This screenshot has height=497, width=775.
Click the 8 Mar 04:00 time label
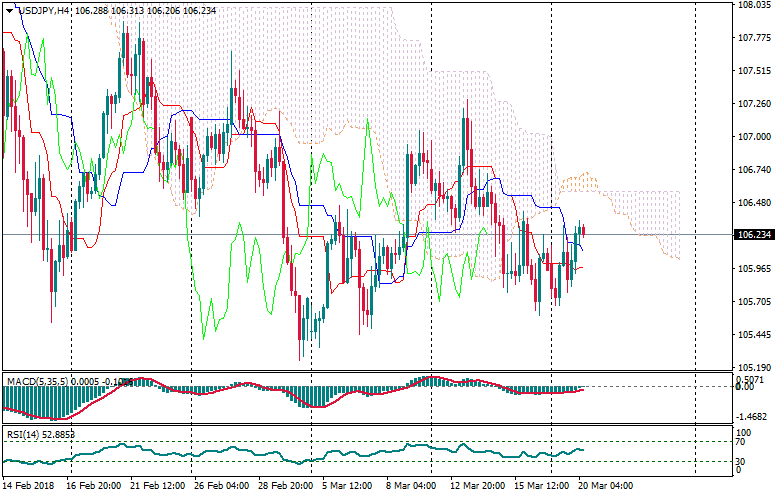(x=411, y=486)
